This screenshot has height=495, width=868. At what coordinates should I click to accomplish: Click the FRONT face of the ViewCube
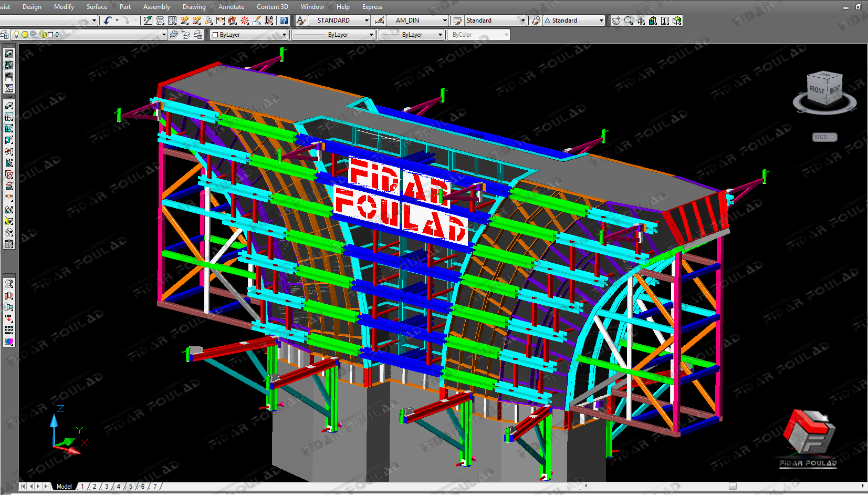(x=817, y=90)
